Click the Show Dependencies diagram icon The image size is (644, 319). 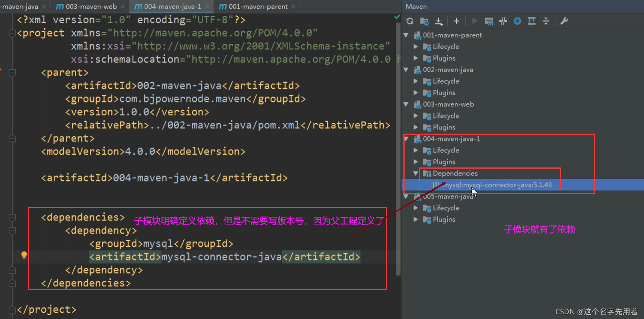click(x=532, y=21)
